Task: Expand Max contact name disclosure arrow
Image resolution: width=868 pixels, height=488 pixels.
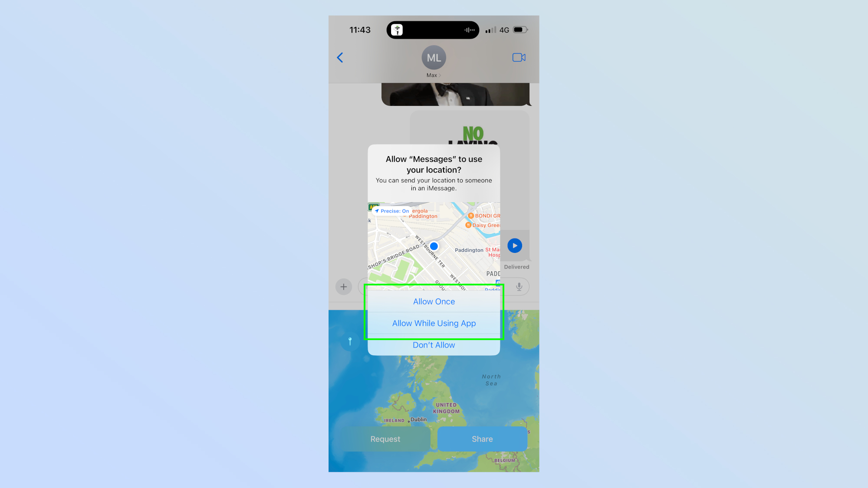Action: point(440,75)
